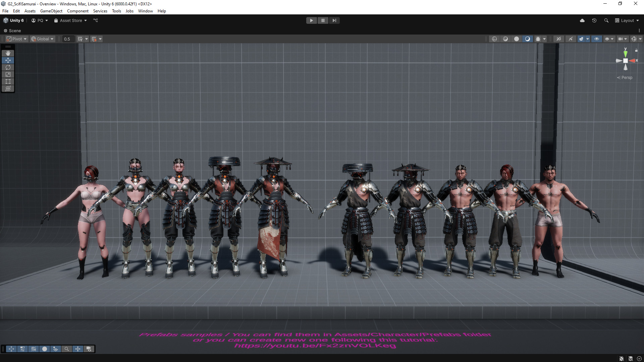This screenshot has height=362, width=644.
Task: Open the global search magnifier
Action: pos(606,20)
